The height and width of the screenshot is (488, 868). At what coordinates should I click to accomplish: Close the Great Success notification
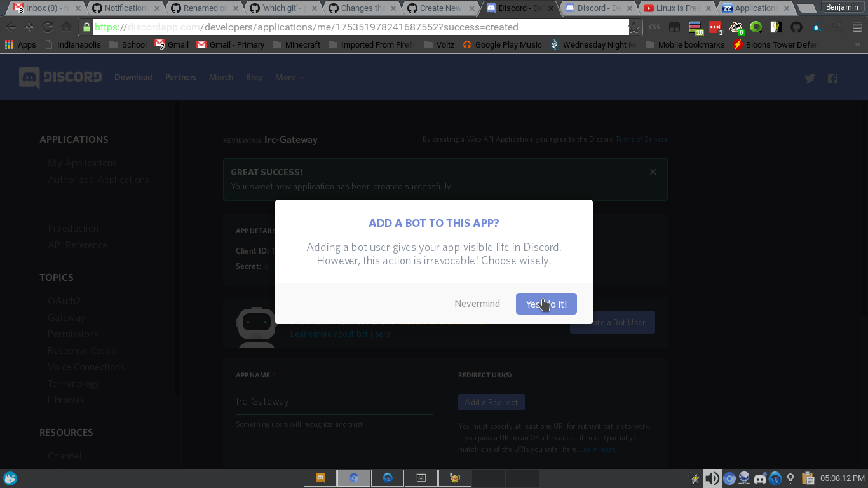(653, 172)
